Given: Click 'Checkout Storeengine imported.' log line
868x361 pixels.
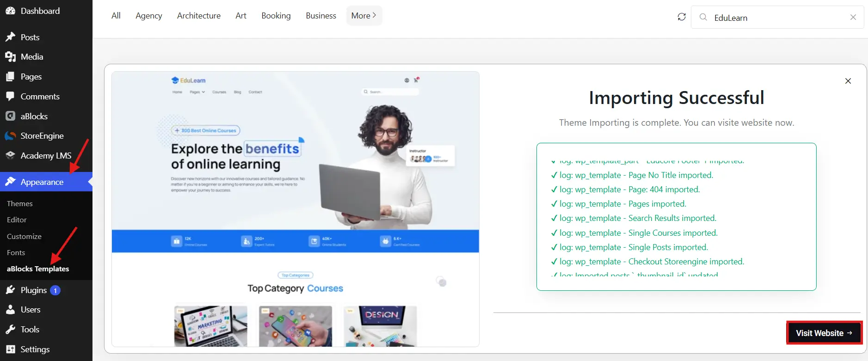Looking at the screenshot, I should 647,262.
